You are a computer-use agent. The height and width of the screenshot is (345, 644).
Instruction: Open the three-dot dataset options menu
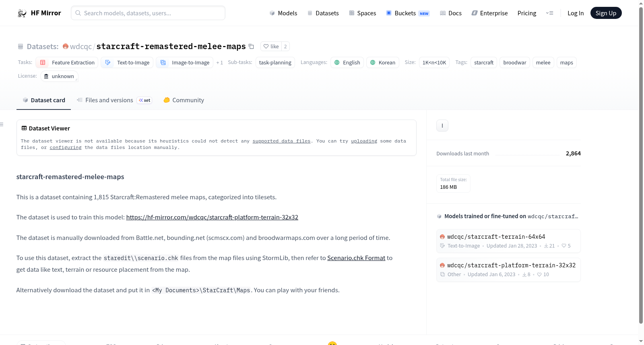442,126
